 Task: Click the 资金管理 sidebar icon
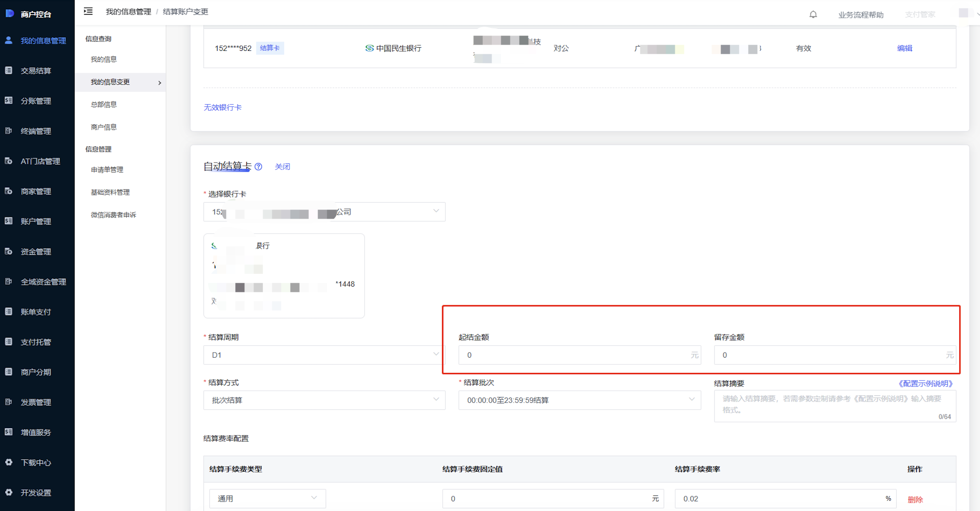pos(9,251)
